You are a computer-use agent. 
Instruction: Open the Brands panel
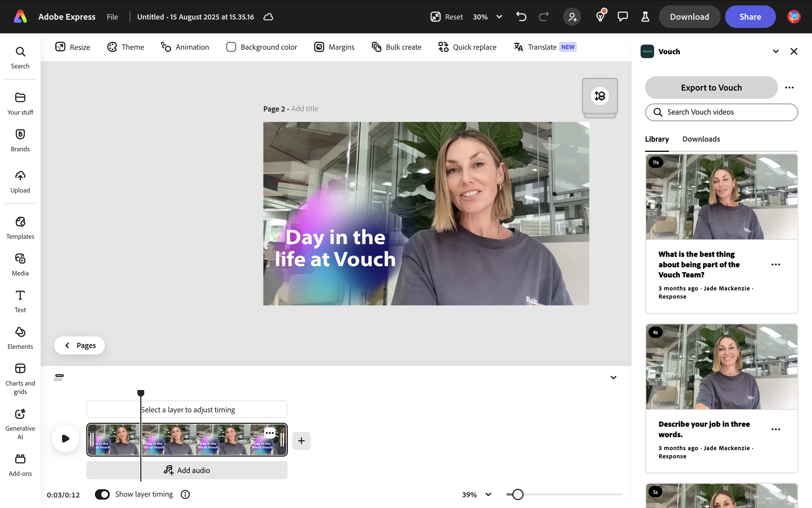point(20,141)
